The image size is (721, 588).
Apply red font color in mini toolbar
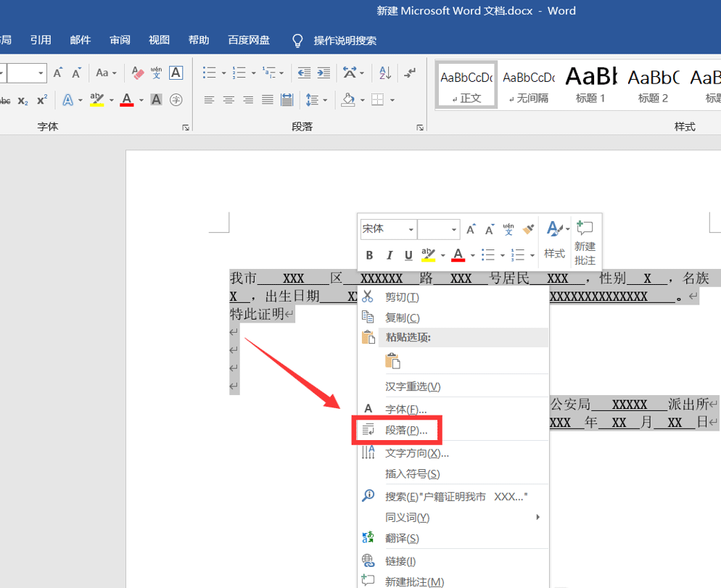458,255
